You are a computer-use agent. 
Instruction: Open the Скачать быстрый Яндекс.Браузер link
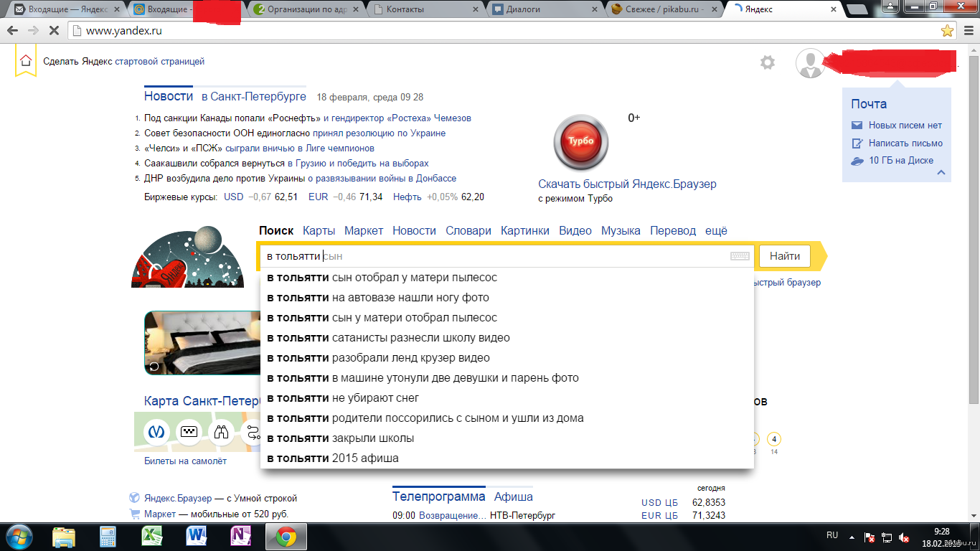627,184
